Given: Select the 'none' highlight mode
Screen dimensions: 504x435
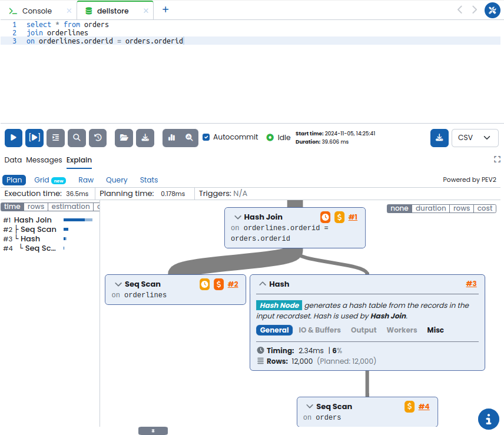Looking at the screenshot, I should [399, 208].
